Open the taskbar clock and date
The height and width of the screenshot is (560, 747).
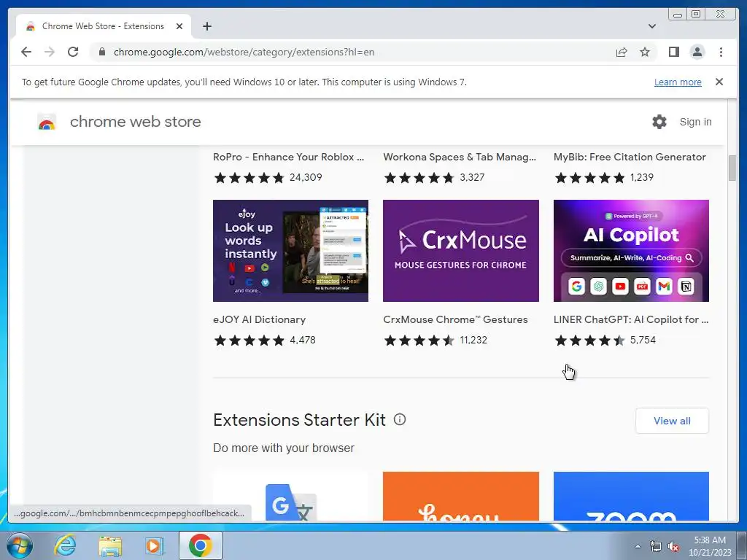[709, 546]
